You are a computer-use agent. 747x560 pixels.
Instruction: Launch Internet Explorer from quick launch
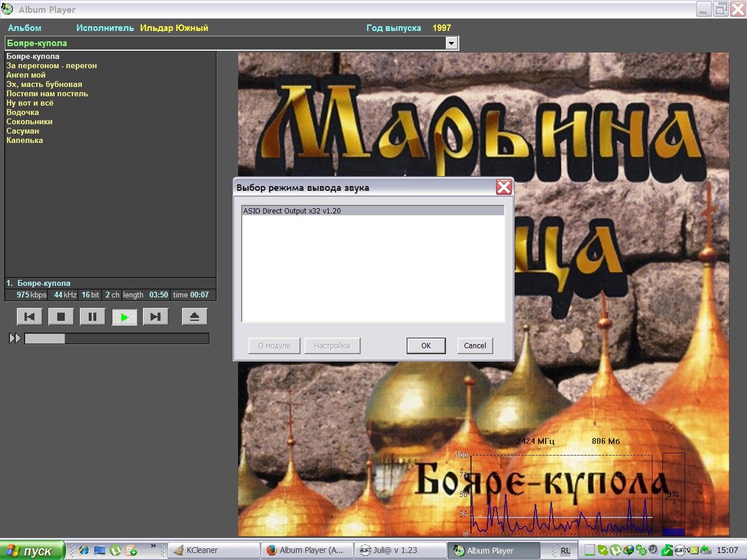[84, 550]
